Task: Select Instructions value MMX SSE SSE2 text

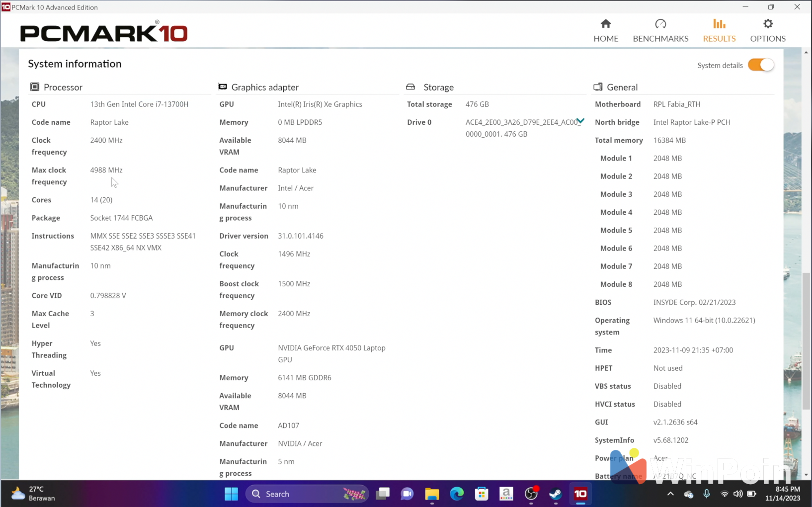Action: [143, 242]
